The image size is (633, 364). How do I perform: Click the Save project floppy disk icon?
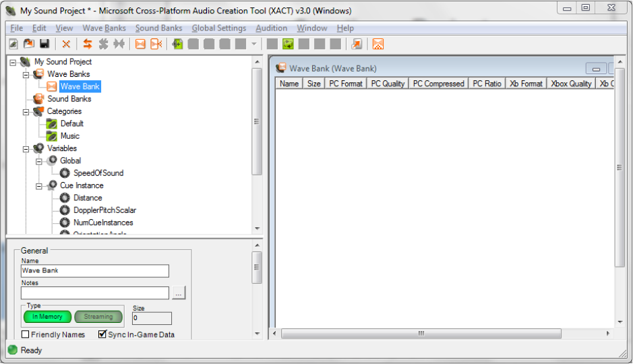pyautogui.click(x=44, y=44)
